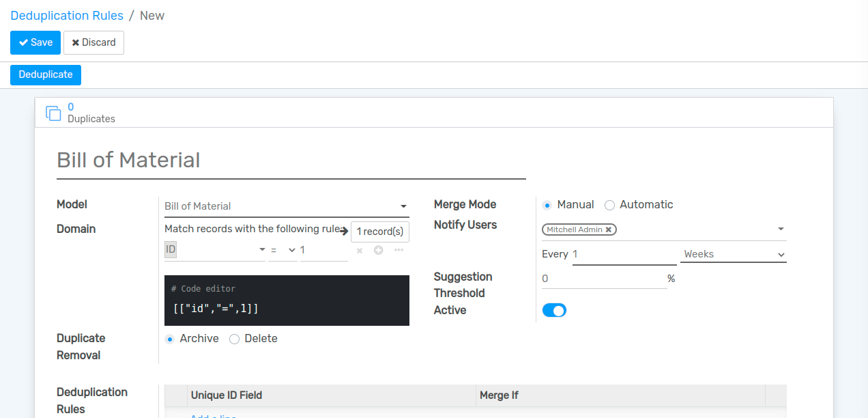This screenshot has height=418, width=868.
Task: Choose Archive for duplicate removal
Action: point(170,339)
